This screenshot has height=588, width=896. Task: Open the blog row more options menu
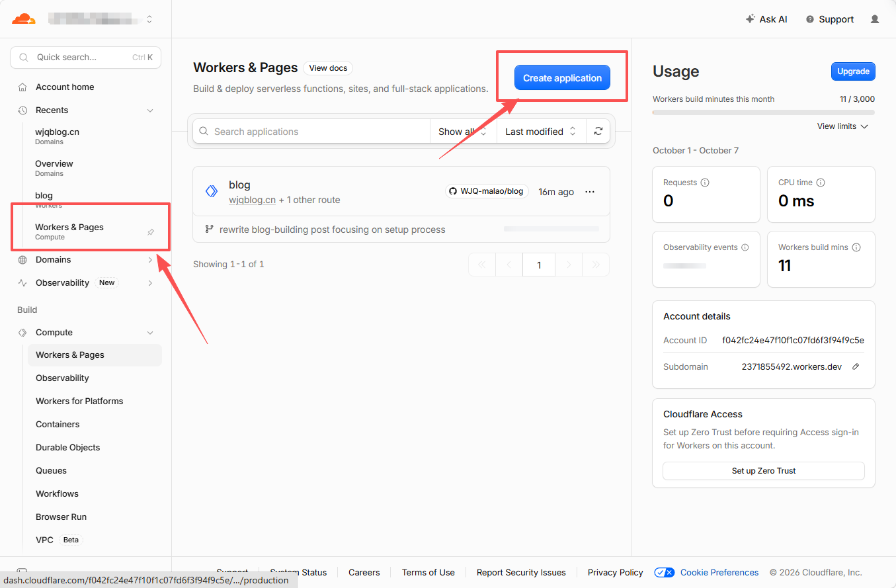click(591, 192)
